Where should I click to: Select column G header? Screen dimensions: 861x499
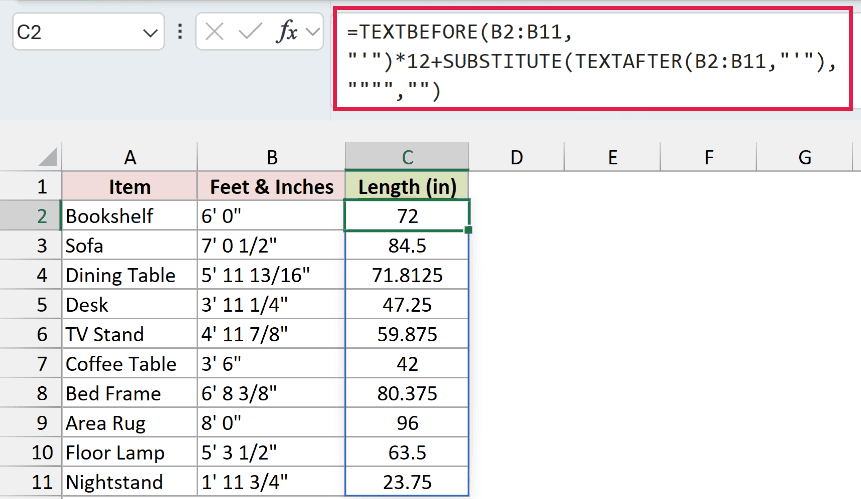point(804,157)
